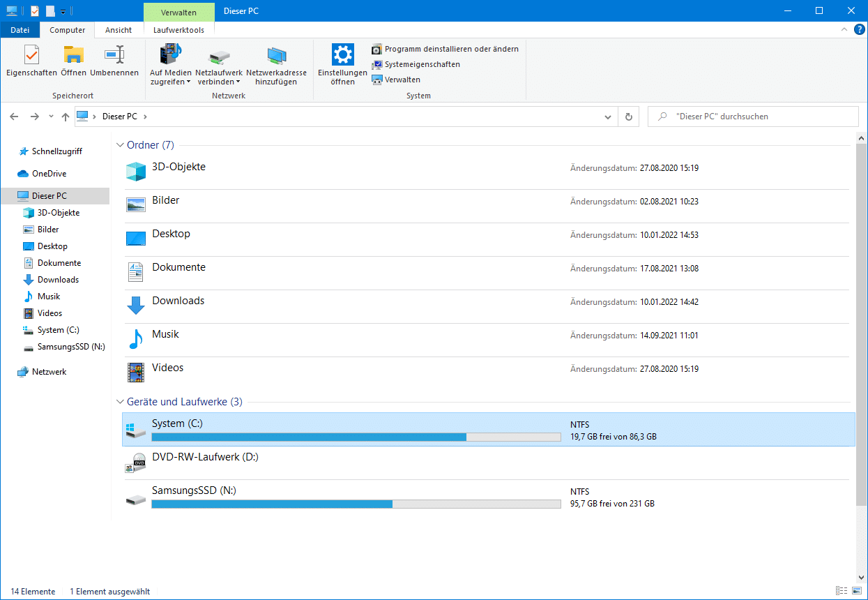
Task: Open Downloads in the navigation pane
Action: pos(51,280)
